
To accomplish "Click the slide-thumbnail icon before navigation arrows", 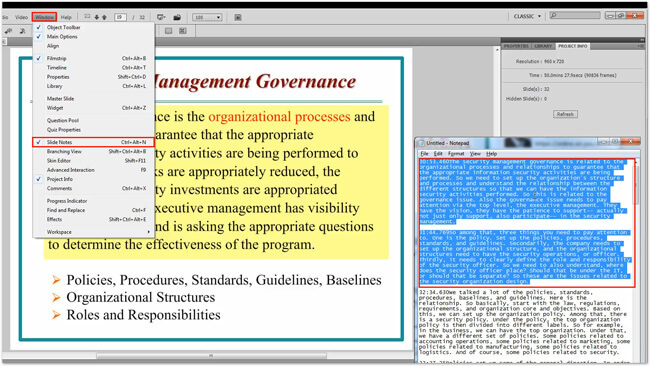I will click(87, 17).
